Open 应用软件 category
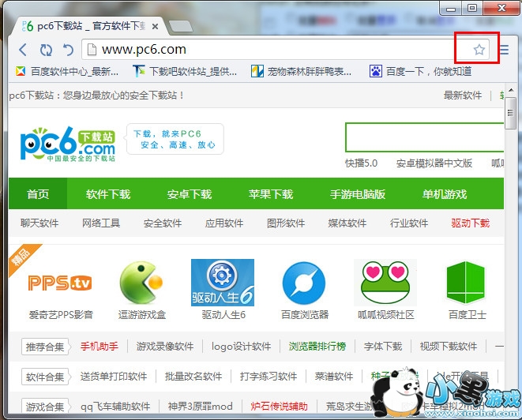 coord(224,223)
